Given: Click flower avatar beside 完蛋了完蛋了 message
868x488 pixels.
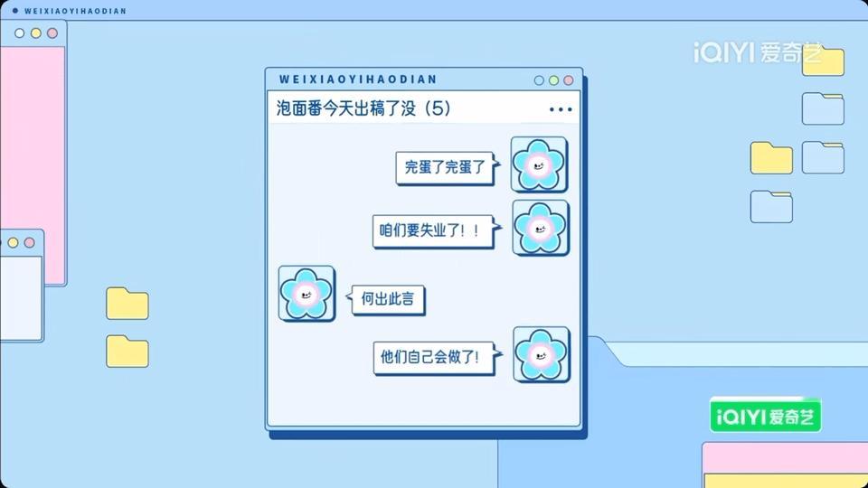Looking at the screenshot, I should point(539,164).
